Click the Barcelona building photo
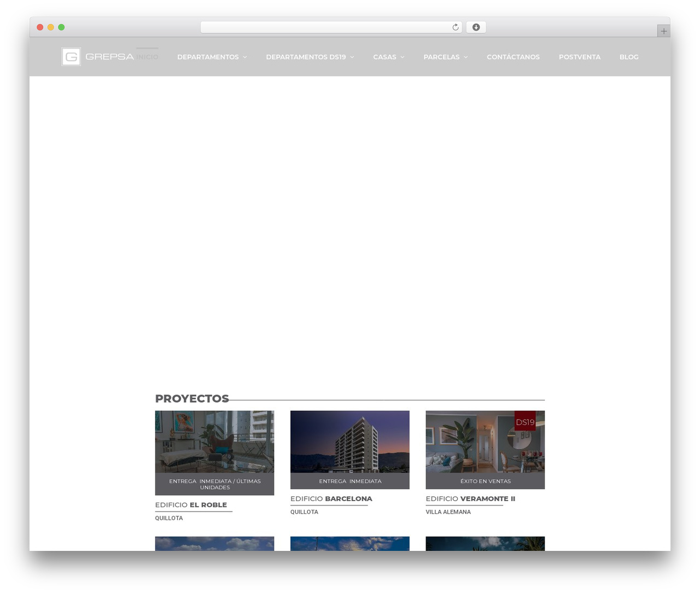Screen dimensions: 700x593 (350, 441)
